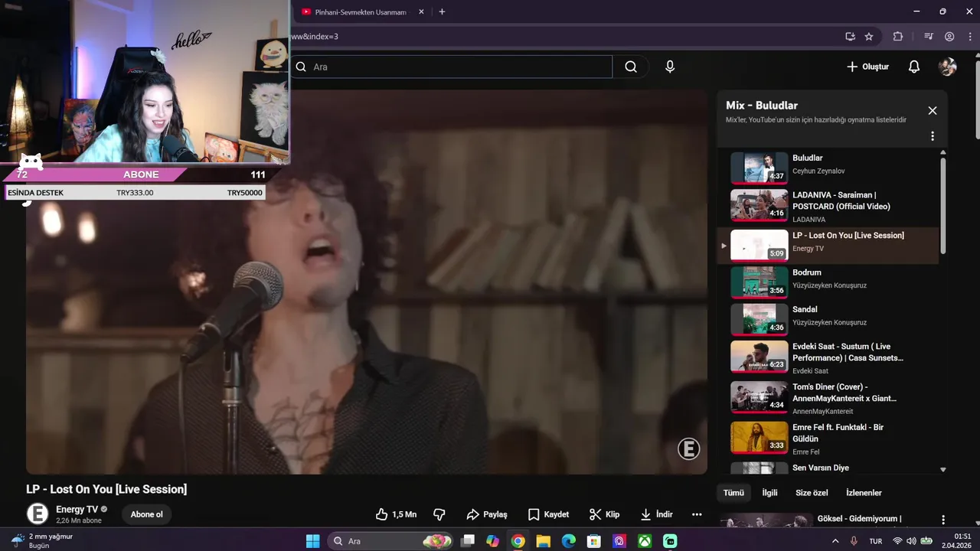Open the weather widget showing yağmur

click(42, 541)
